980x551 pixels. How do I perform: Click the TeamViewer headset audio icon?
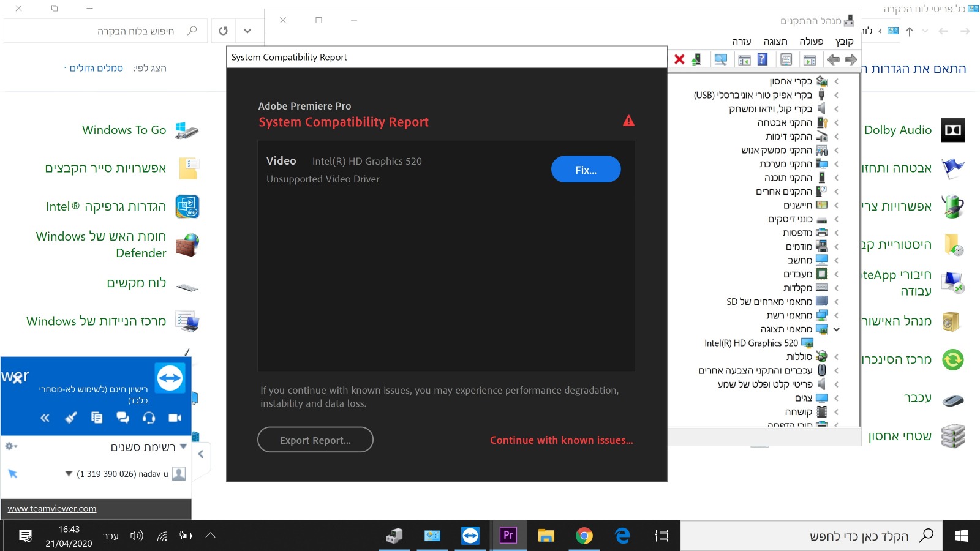(149, 418)
